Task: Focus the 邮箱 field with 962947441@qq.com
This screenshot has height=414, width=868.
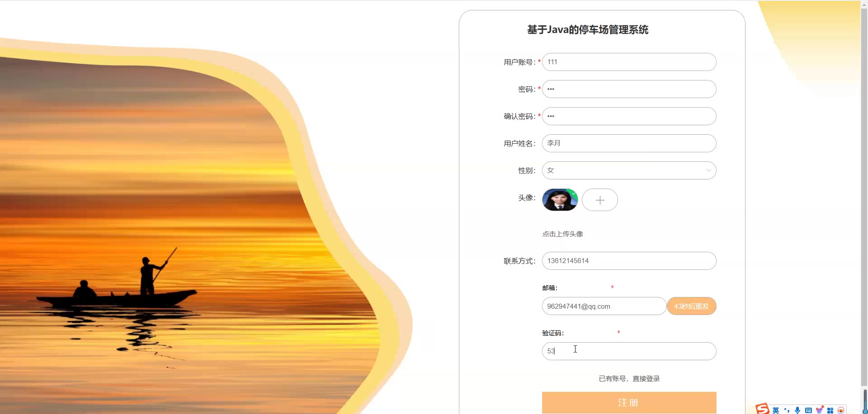Action: tap(604, 306)
